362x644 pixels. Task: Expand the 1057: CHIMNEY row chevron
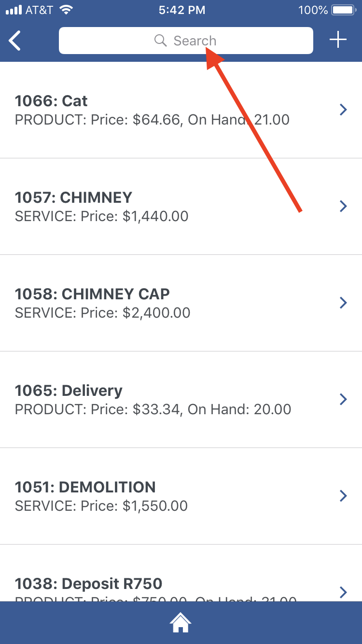[x=343, y=207]
